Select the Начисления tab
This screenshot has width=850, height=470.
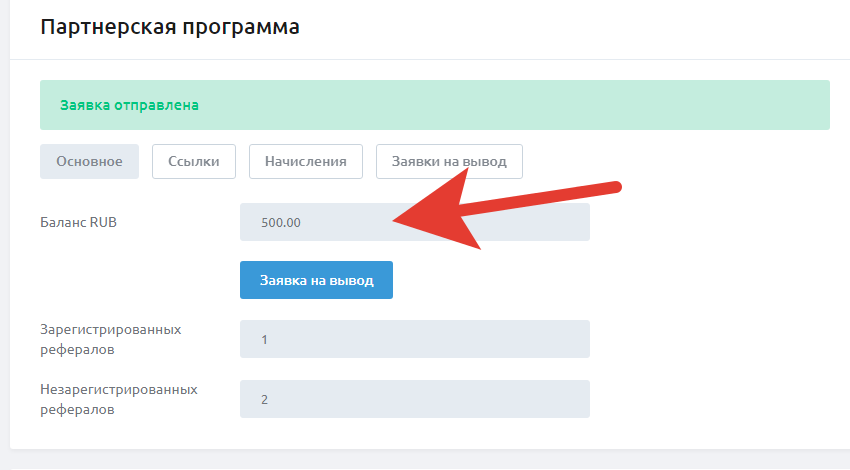[306, 162]
